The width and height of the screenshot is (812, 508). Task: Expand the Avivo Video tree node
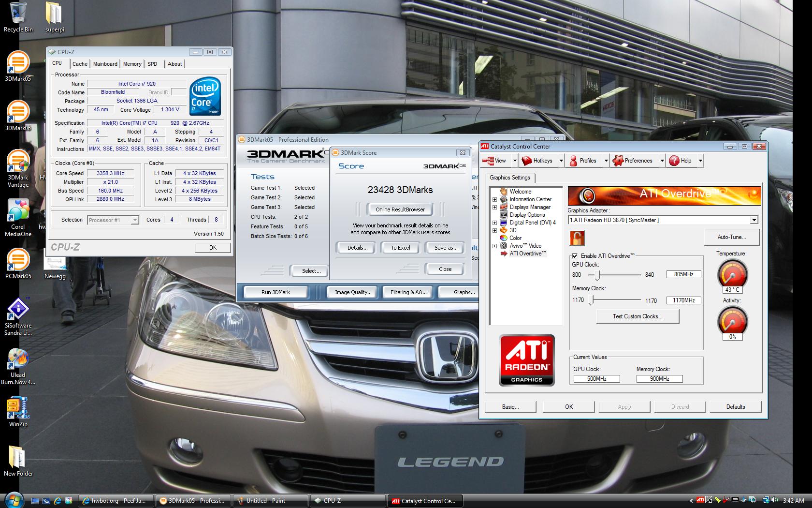[494, 246]
